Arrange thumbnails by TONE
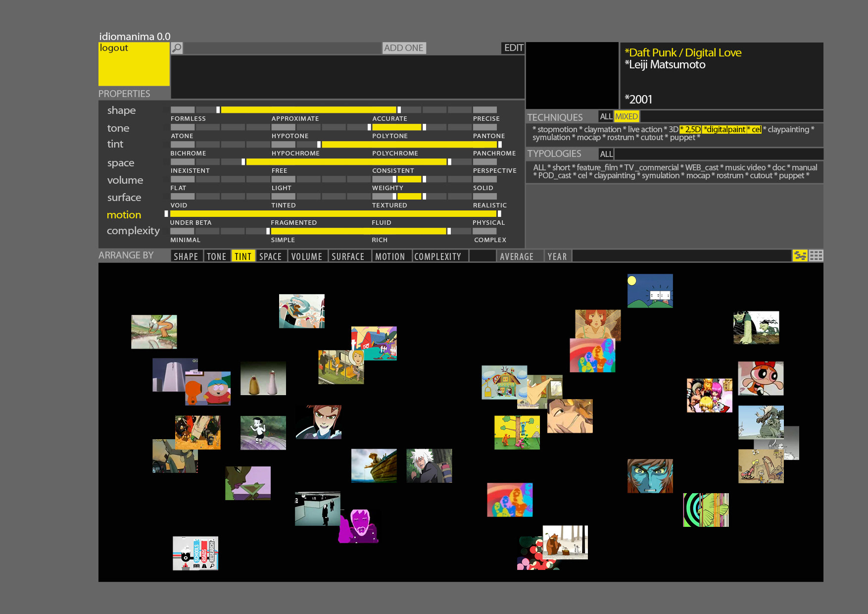 216,256
